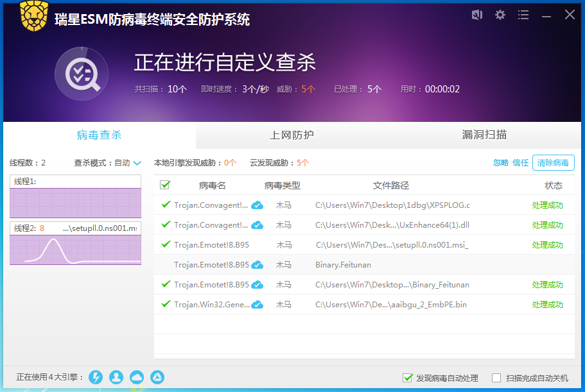This screenshot has width=585, height=392.
Task: Toggle checkmark for Binary_Feitunan path row
Action: [166, 284]
